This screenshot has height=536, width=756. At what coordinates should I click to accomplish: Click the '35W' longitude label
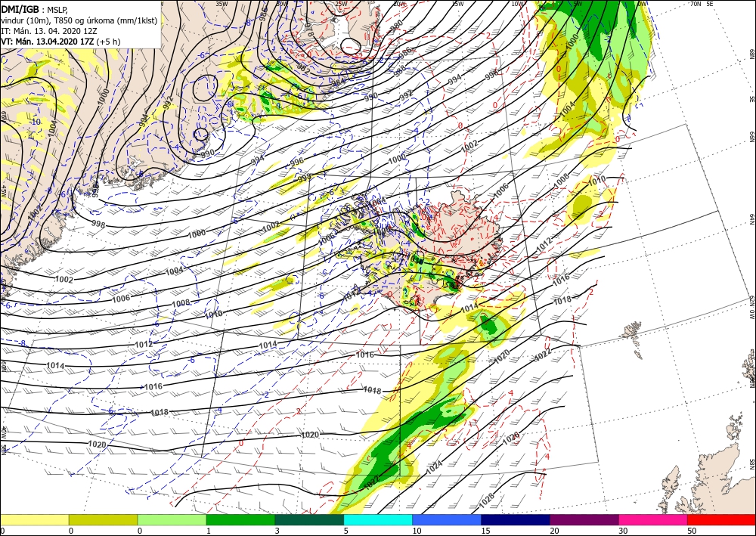pyautogui.click(x=222, y=4)
